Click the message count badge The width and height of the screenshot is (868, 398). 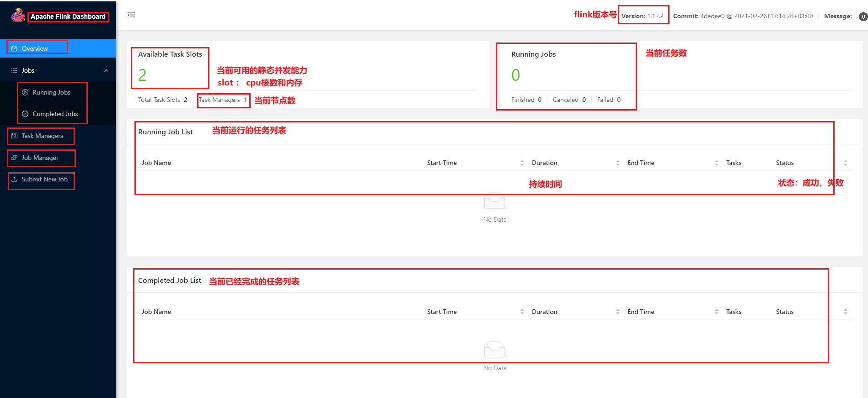click(863, 16)
